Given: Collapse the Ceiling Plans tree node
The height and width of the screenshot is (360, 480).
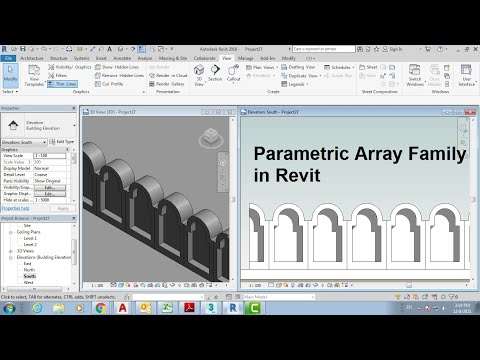Looking at the screenshot, I should (11, 232).
